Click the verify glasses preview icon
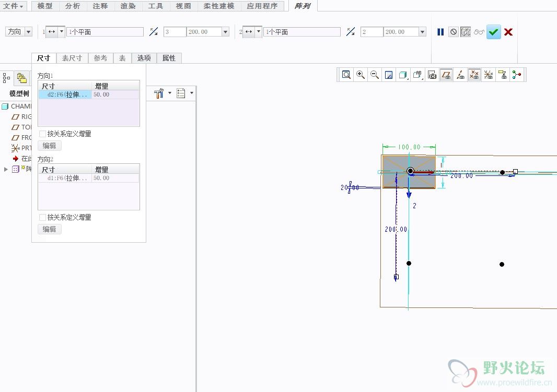 point(479,32)
